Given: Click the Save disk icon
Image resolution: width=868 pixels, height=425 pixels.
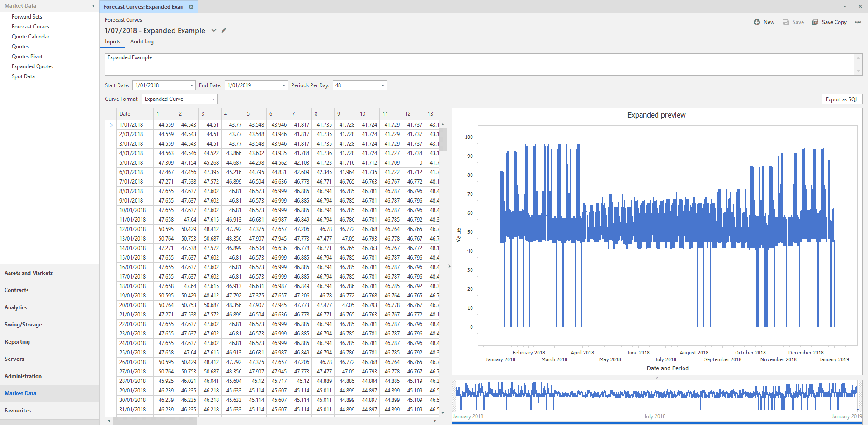Looking at the screenshot, I should point(786,22).
